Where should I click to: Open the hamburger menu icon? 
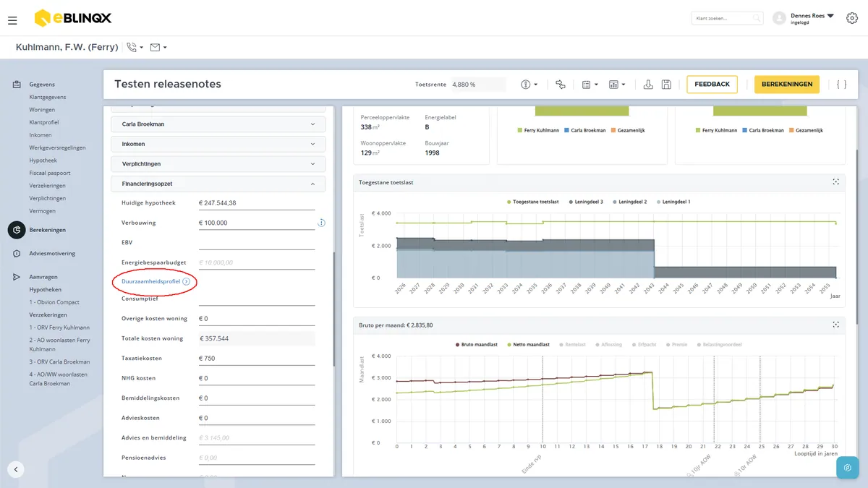click(x=12, y=20)
